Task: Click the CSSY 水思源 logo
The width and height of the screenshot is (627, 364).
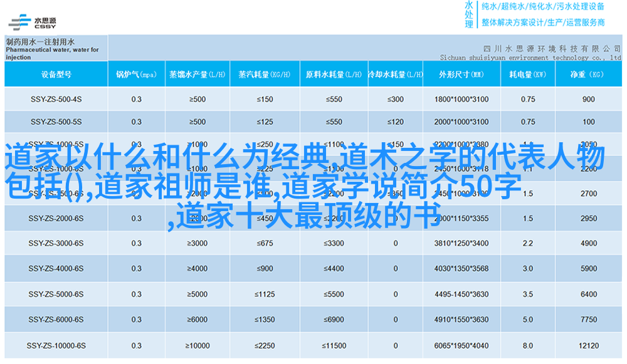Action: pos(34,21)
